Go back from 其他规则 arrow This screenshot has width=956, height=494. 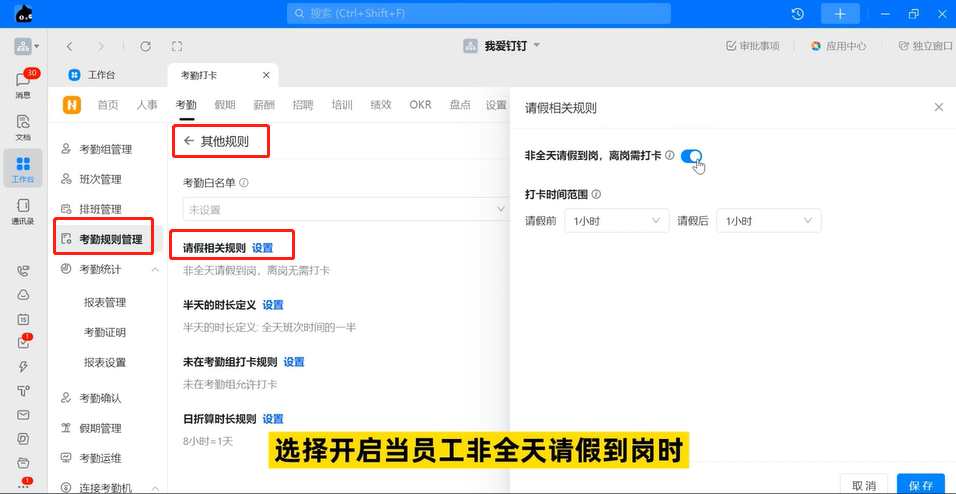(189, 141)
